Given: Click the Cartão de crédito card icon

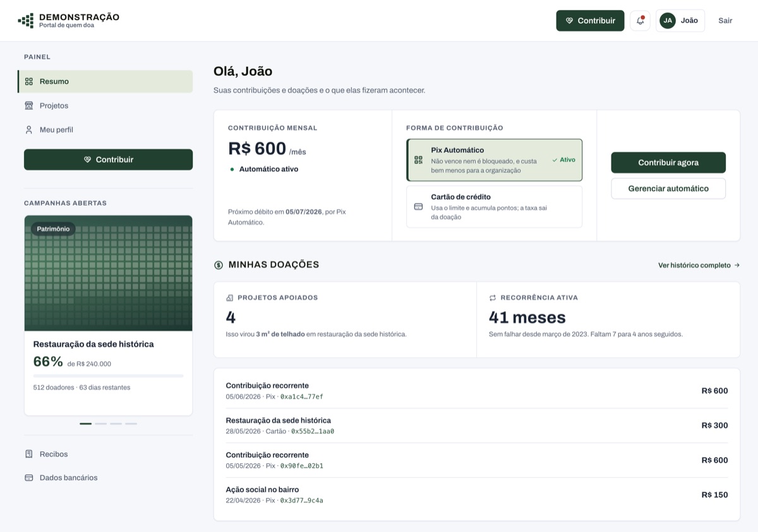Looking at the screenshot, I should click(x=418, y=206).
